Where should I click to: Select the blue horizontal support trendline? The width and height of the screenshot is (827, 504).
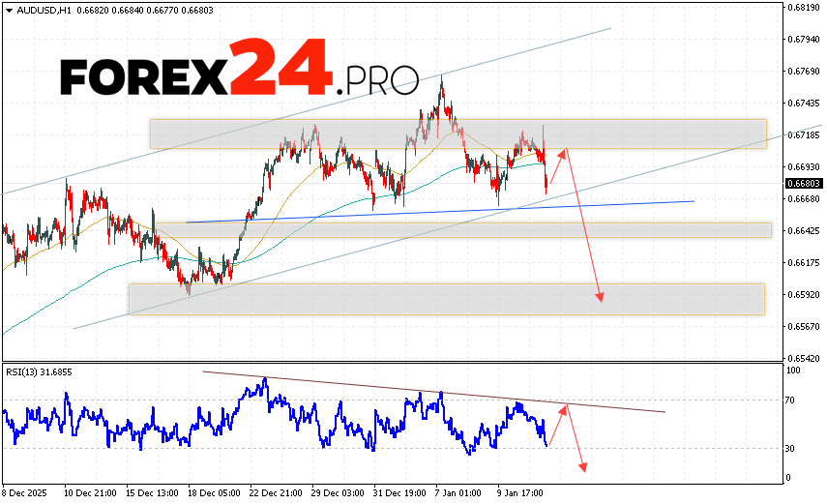pyautogui.click(x=435, y=212)
